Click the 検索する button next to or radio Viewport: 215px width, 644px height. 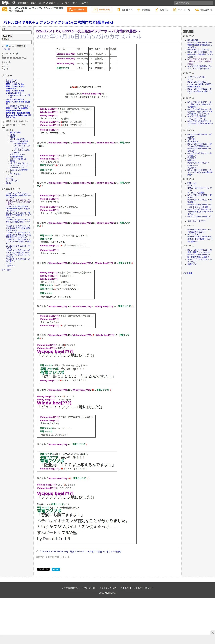tap(21, 46)
